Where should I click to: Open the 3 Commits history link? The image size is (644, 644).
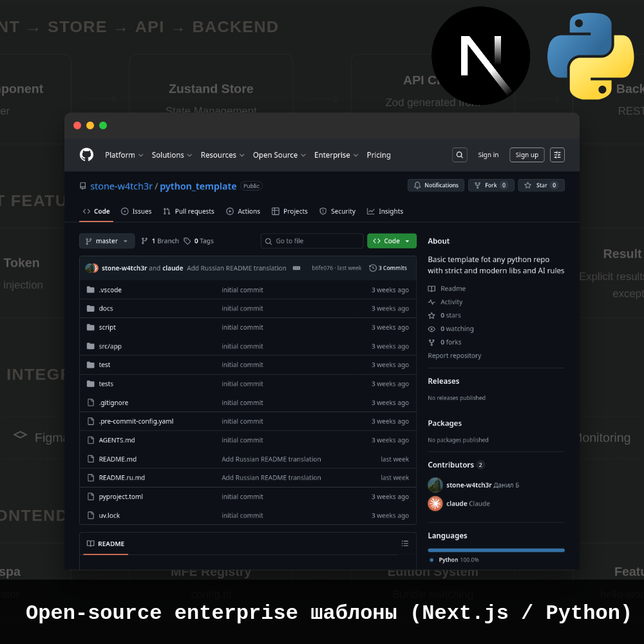(x=388, y=268)
